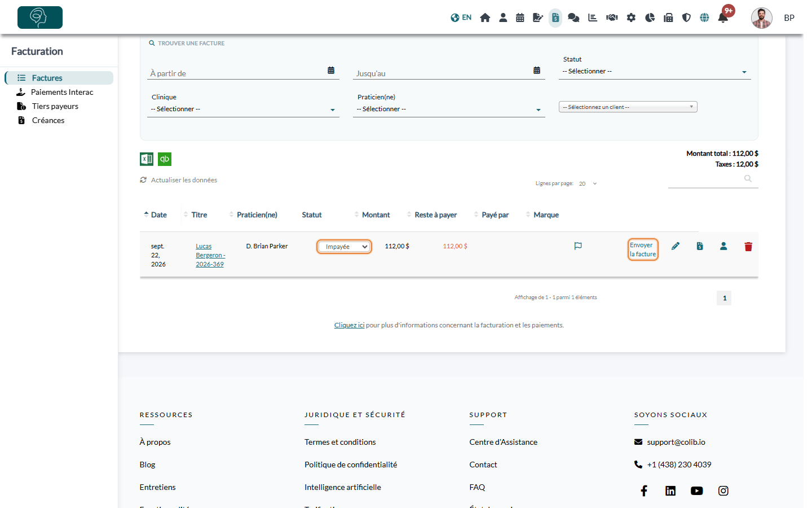Open the user profile avatar
The height and width of the screenshot is (508, 812).
[761, 18]
